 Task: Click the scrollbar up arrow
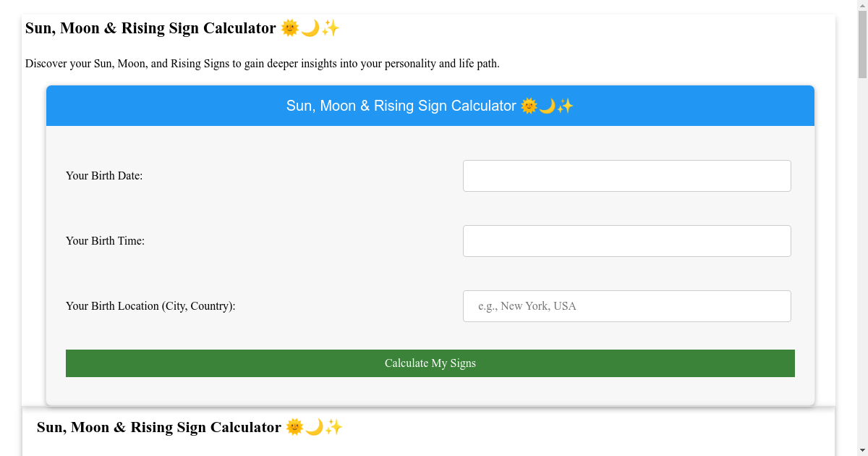pyautogui.click(x=861, y=5)
